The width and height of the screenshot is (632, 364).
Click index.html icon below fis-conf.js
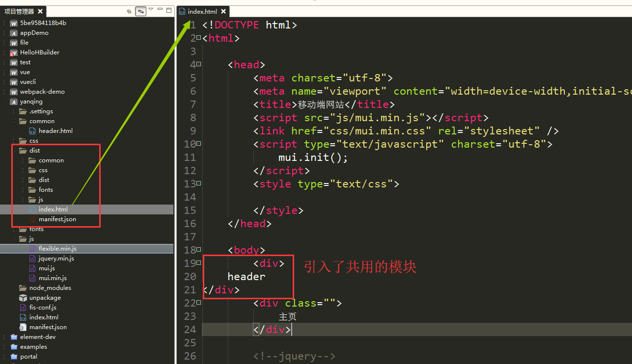click(23, 317)
